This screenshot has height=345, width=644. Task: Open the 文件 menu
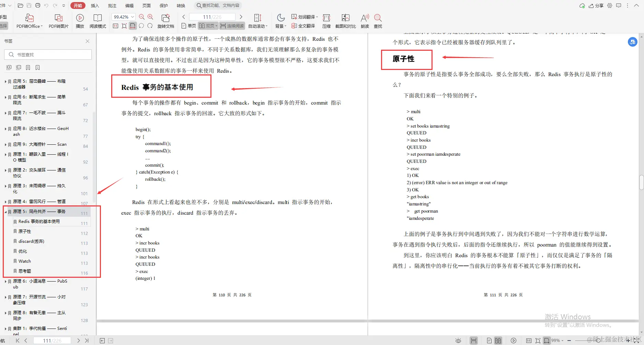[x=4, y=5]
